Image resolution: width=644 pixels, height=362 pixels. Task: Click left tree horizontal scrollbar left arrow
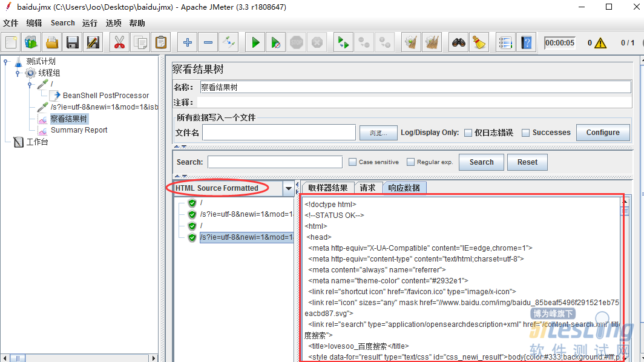(5, 358)
